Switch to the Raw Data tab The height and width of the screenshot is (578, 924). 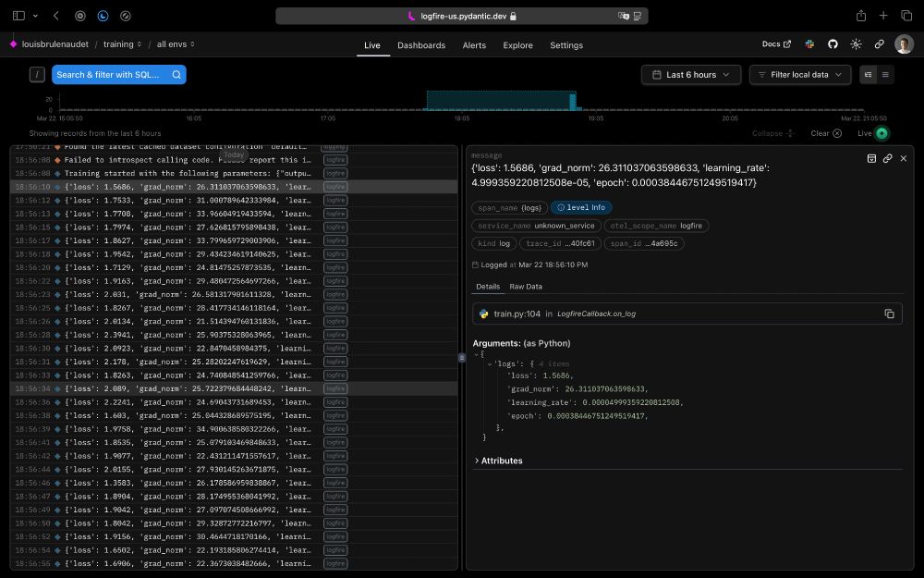526,287
